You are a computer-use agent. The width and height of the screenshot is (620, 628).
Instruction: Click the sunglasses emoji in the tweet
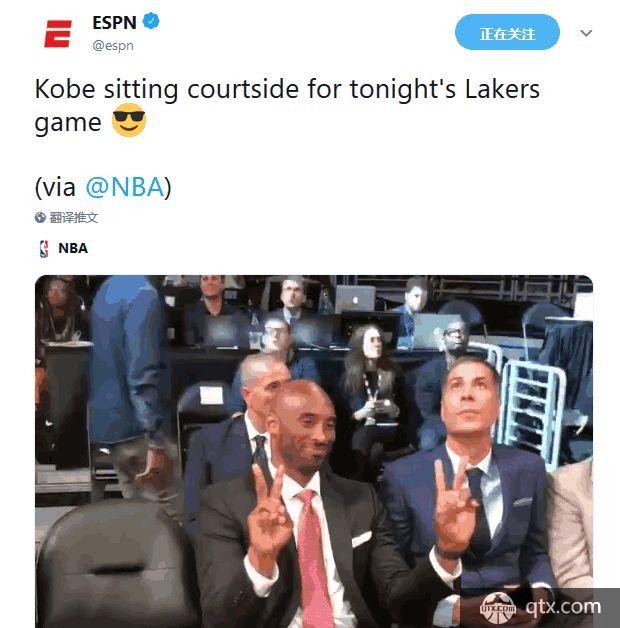coord(129,120)
